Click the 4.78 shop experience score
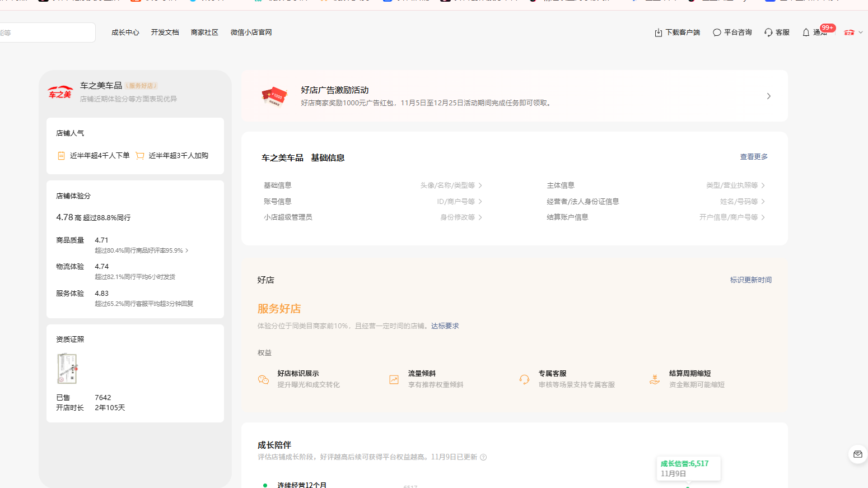 (64, 217)
